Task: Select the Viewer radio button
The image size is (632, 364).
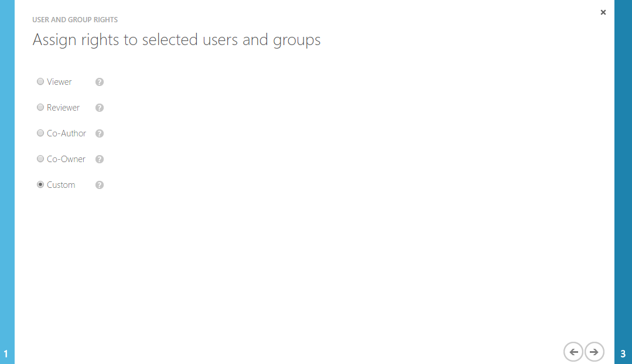Action: coord(40,82)
